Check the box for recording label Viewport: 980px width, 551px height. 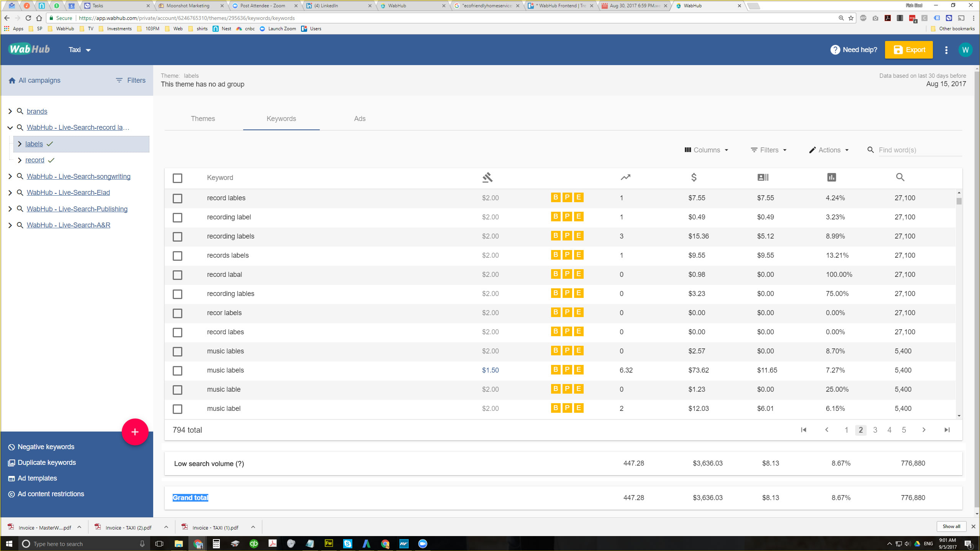177,217
